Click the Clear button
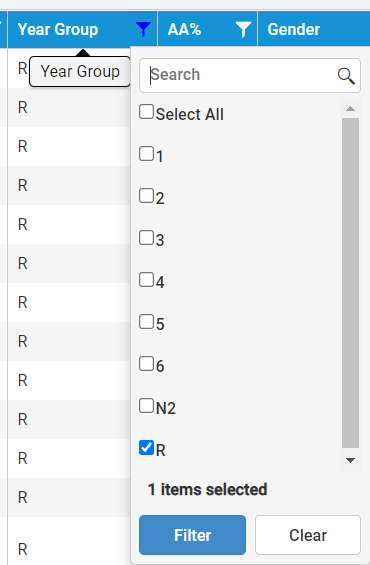This screenshot has height=565, width=370. pos(308,535)
